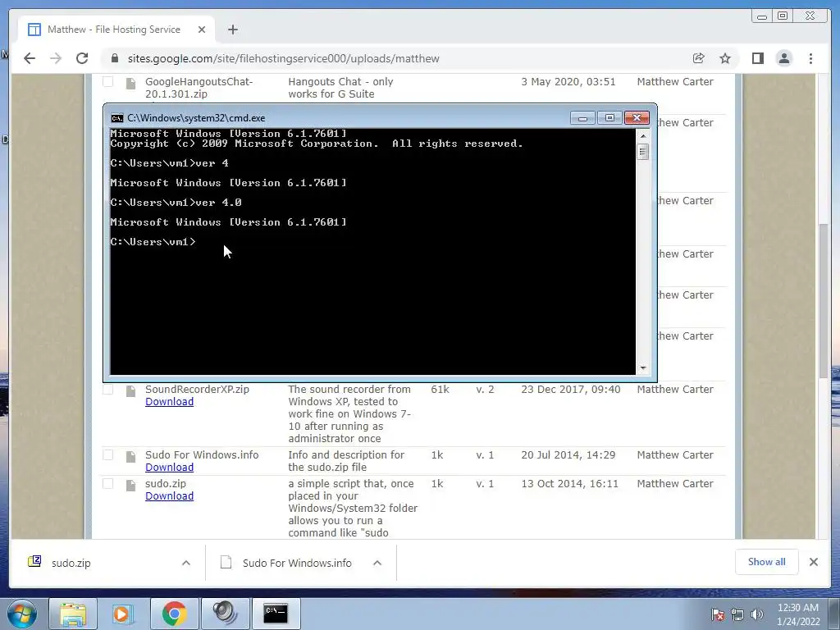Click date 20 Jul 2014, 14:29
Image resolution: width=840 pixels, height=630 pixels.
click(568, 454)
